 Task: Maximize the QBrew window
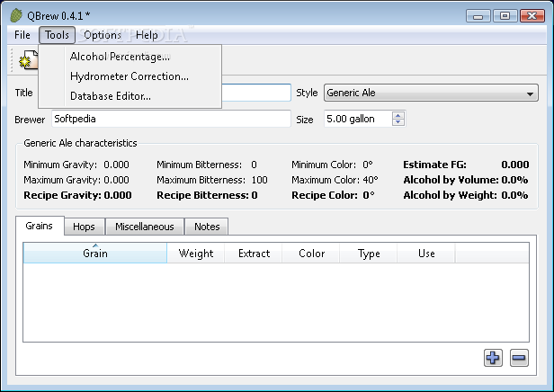505,16
